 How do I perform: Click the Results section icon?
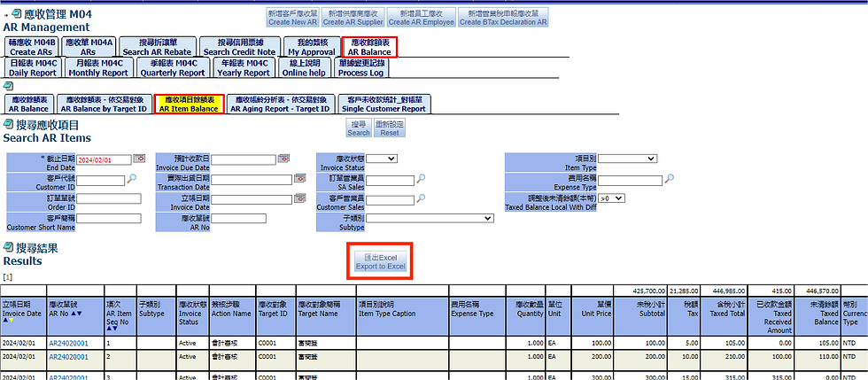pos(8,247)
